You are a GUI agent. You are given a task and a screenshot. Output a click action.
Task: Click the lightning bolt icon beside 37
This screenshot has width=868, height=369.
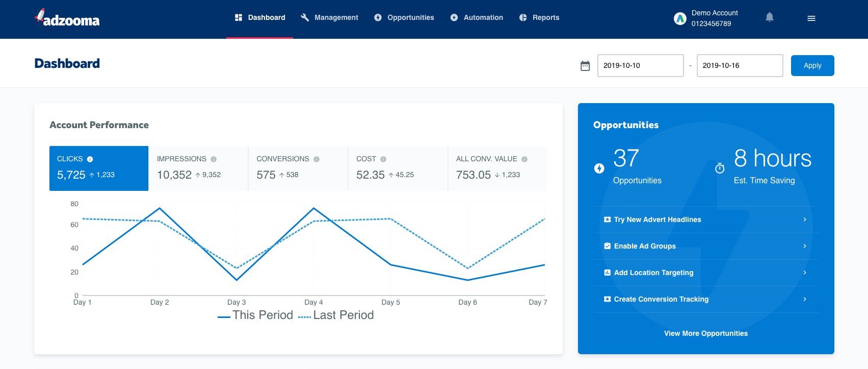point(599,168)
